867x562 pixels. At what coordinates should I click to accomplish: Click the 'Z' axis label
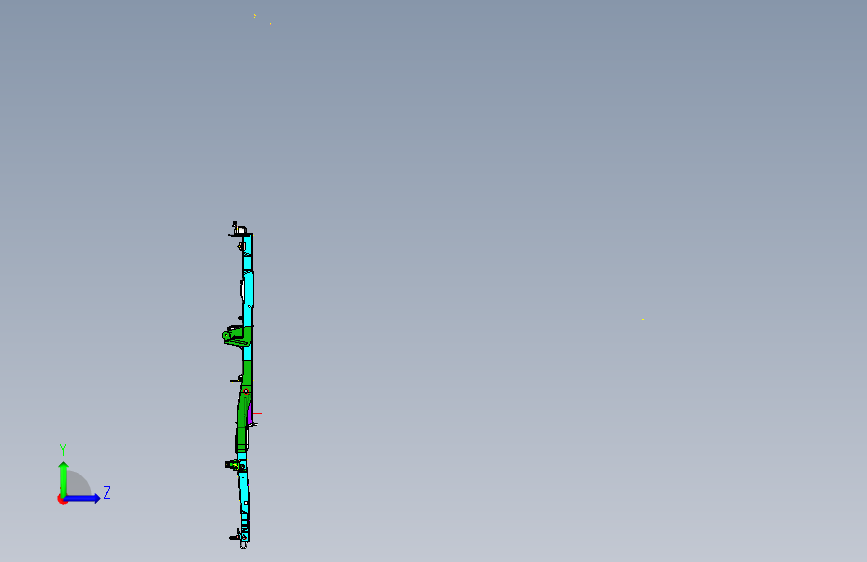[107, 492]
